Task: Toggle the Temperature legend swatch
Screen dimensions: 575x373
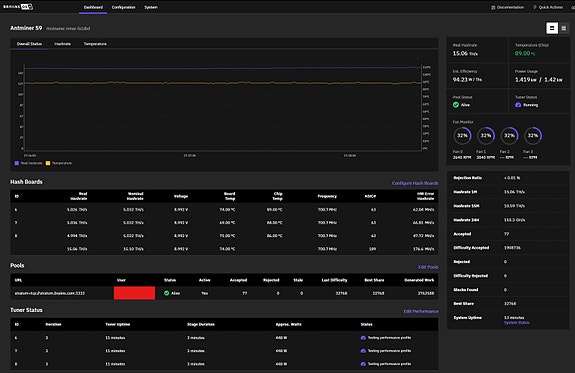Action: [48, 163]
